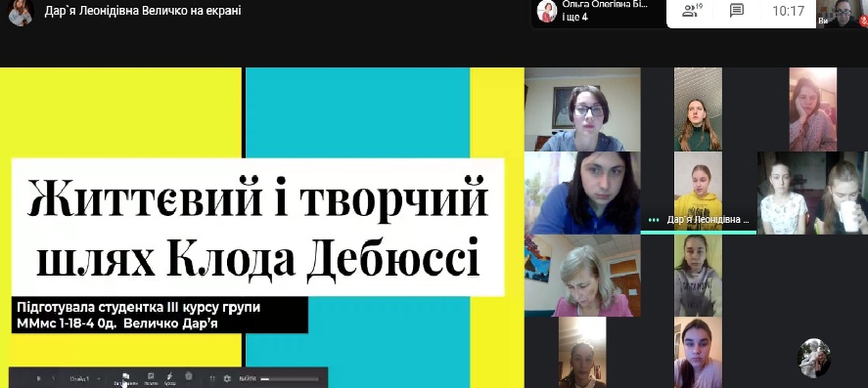
Task: Click ВИЙТИ to exit the slideshow
Action: pyautogui.click(x=248, y=378)
